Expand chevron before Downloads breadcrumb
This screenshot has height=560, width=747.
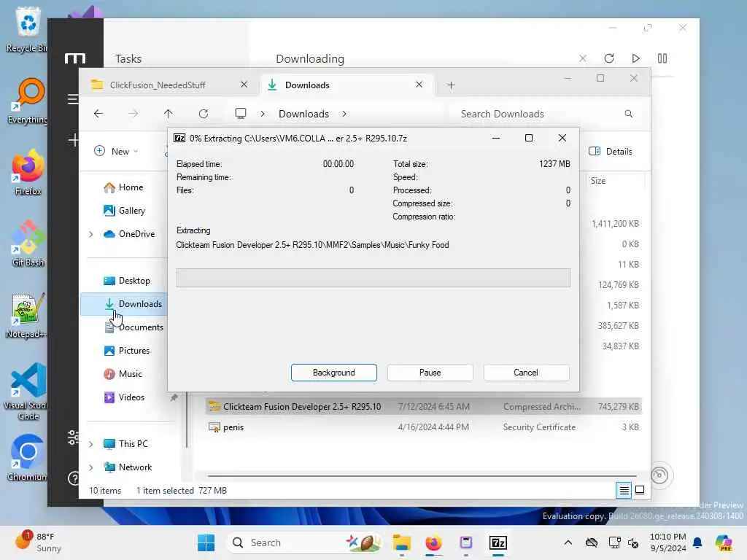pyautogui.click(x=263, y=114)
